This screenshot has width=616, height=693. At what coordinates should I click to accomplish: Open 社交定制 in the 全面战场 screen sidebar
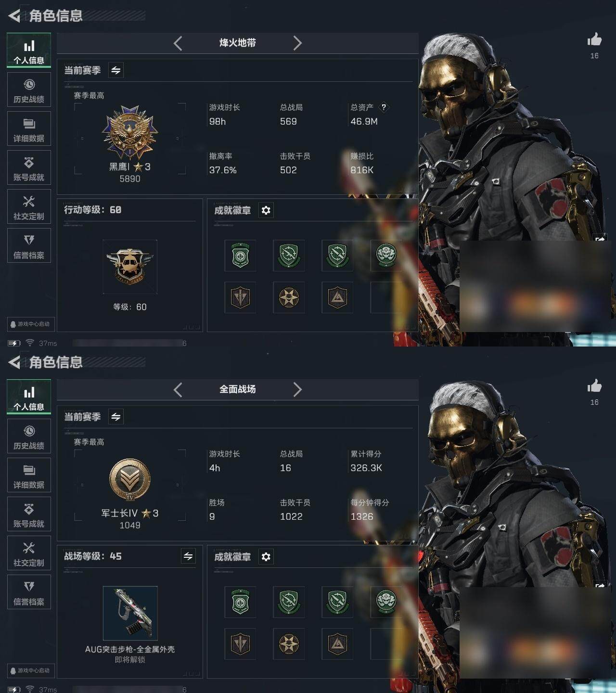coord(29,553)
